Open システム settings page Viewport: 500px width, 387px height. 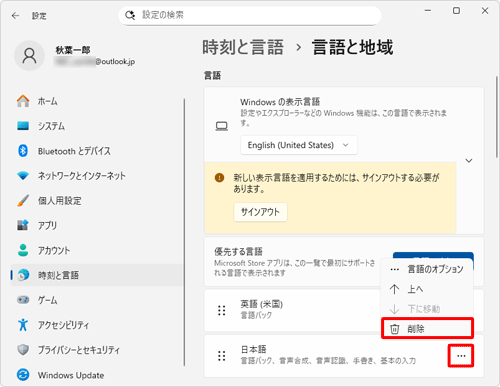[97, 126]
